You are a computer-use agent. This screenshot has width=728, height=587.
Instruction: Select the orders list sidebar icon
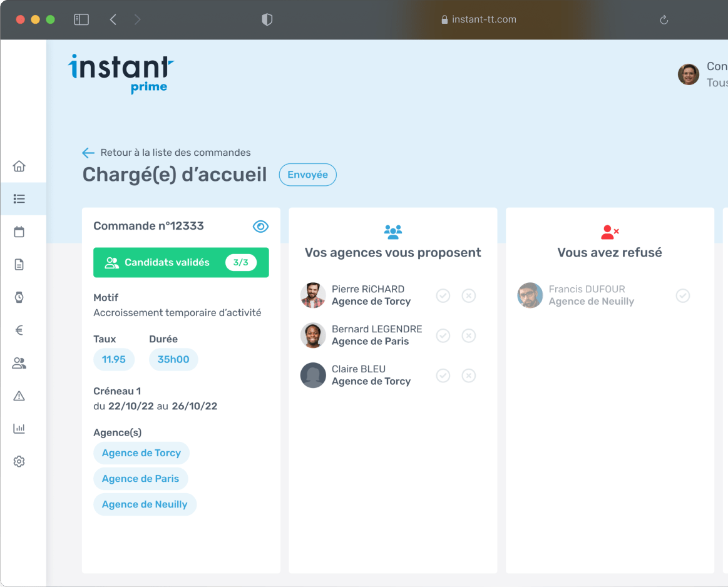click(19, 199)
